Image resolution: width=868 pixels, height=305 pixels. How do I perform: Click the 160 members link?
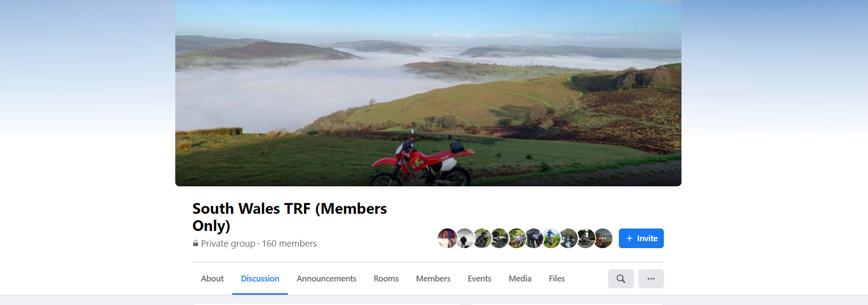coord(289,244)
